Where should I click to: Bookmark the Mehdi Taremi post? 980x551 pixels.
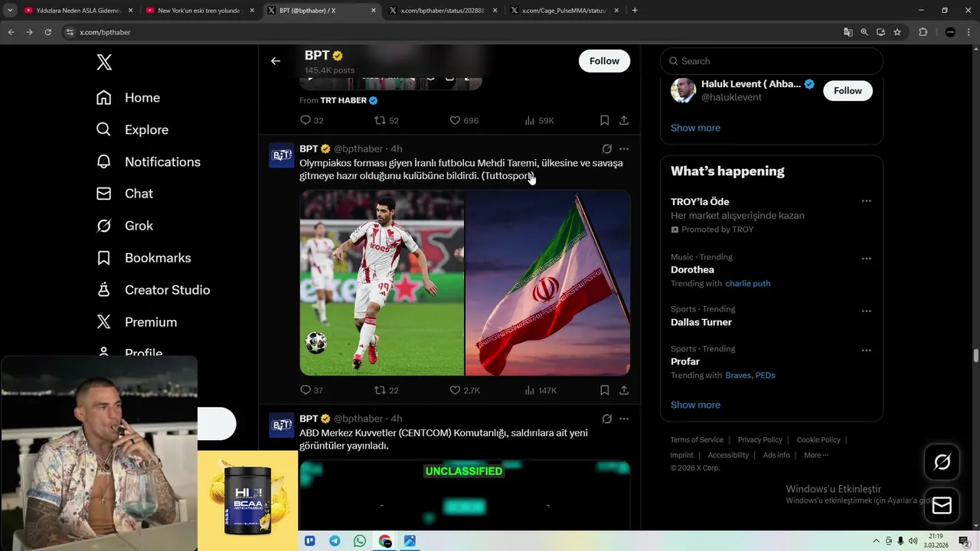(604, 390)
